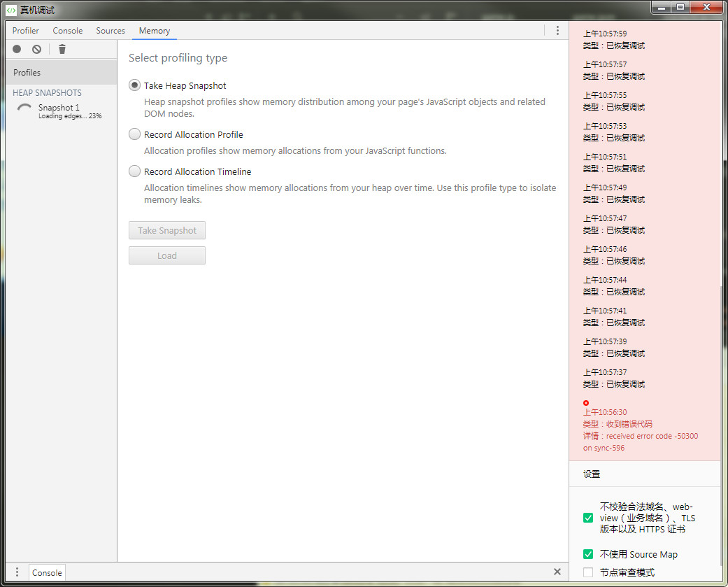Click the 'Select profiling type' heading
Image resolution: width=728 pixels, height=587 pixels.
pyautogui.click(x=178, y=58)
